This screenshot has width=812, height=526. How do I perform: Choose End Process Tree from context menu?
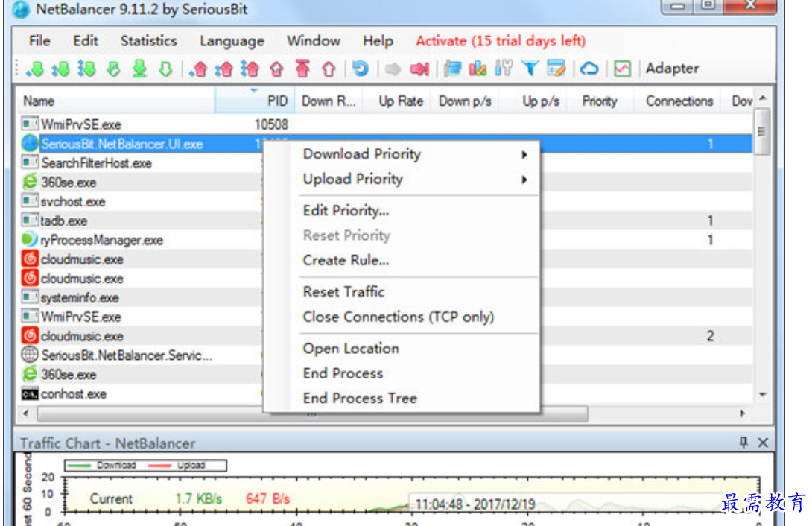tap(360, 399)
